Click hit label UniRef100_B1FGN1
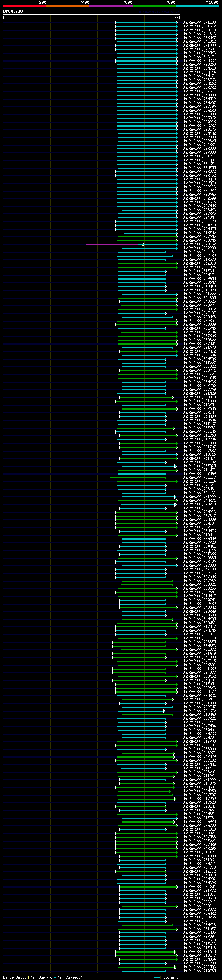The width and height of the screenshot is (222, 980). coord(199,271)
